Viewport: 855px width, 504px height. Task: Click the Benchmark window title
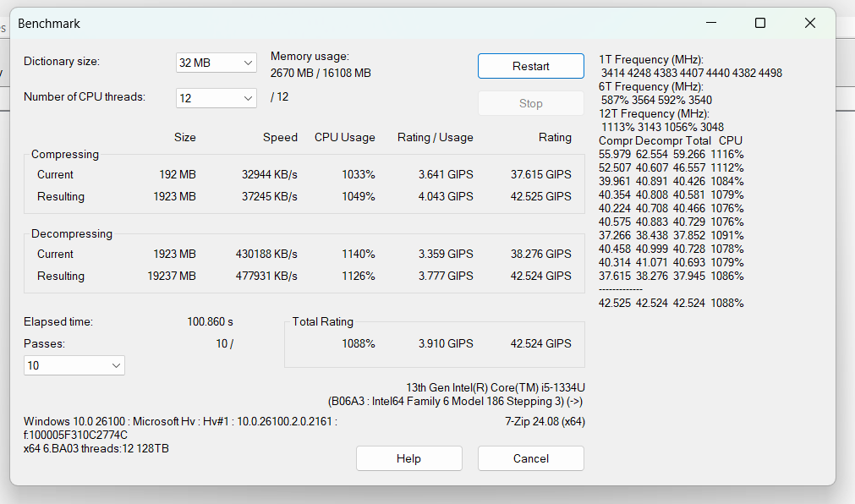pyautogui.click(x=49, y=24)
